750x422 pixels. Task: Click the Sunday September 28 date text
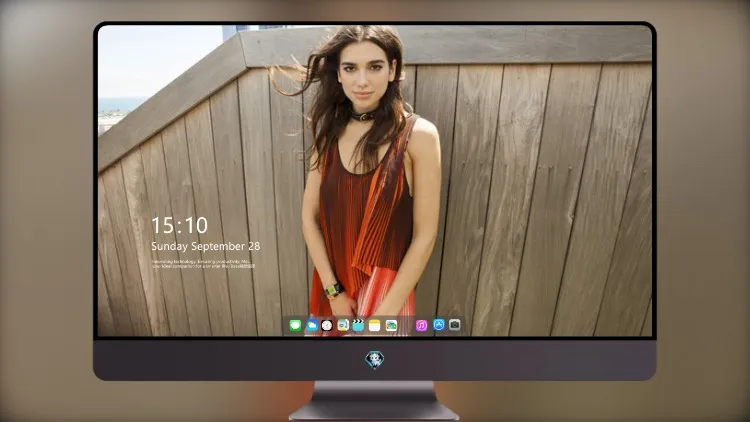coord(206,246)
